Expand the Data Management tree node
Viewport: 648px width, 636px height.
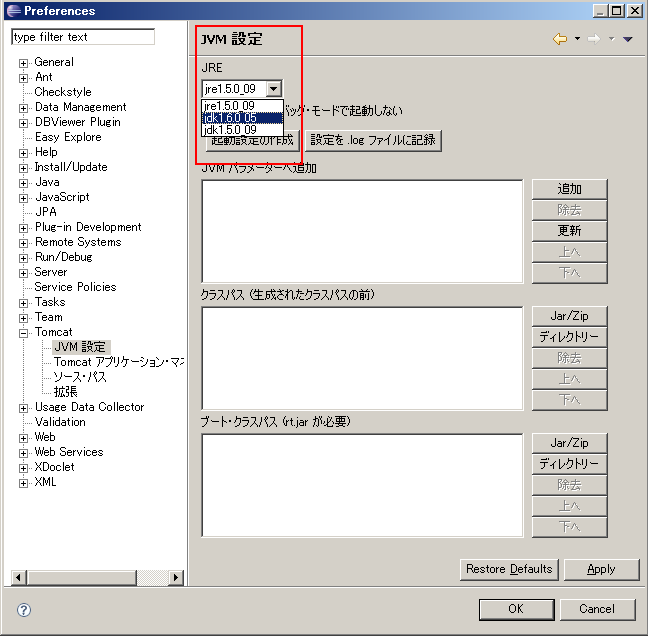point(24,108)
